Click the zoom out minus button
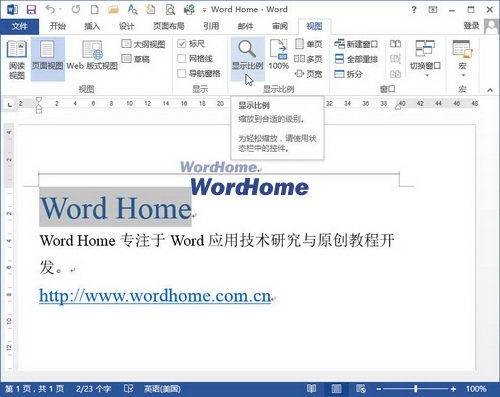The width and height of the screenshot is (500, 397). (379, 389)
